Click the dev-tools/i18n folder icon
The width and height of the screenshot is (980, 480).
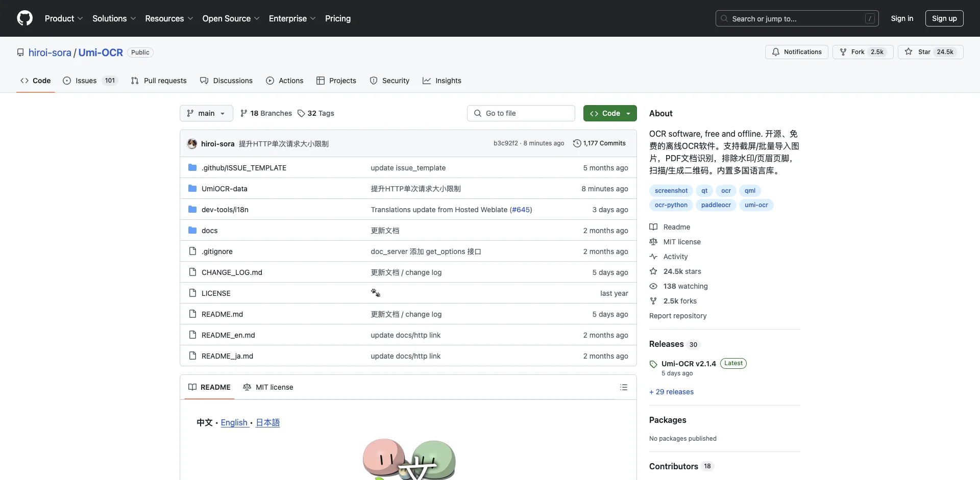[192, 209]
